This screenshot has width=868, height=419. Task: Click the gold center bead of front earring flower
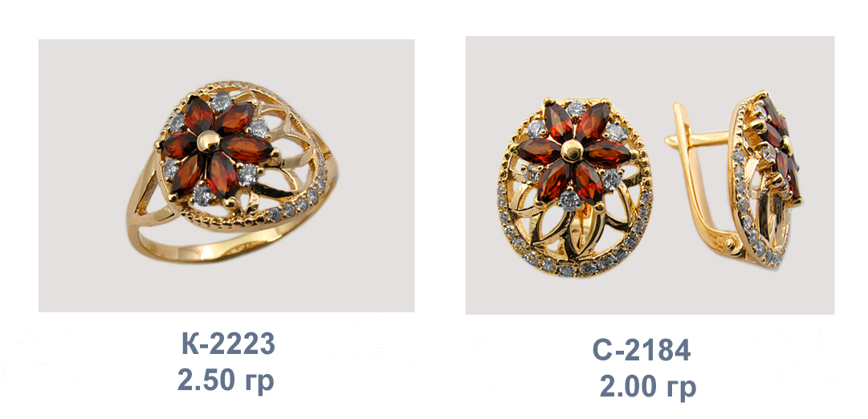coord(572,150)
